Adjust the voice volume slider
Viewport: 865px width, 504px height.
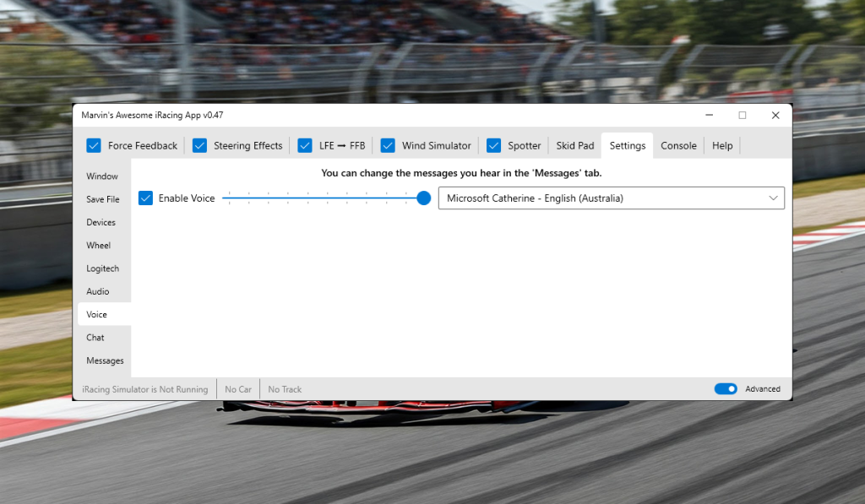pos(422,198)
